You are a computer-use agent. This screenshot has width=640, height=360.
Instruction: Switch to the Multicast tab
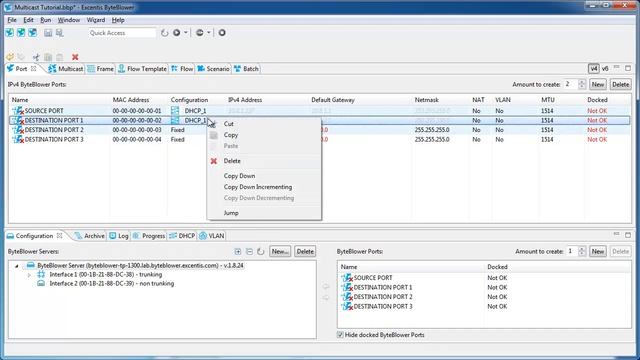66,69
